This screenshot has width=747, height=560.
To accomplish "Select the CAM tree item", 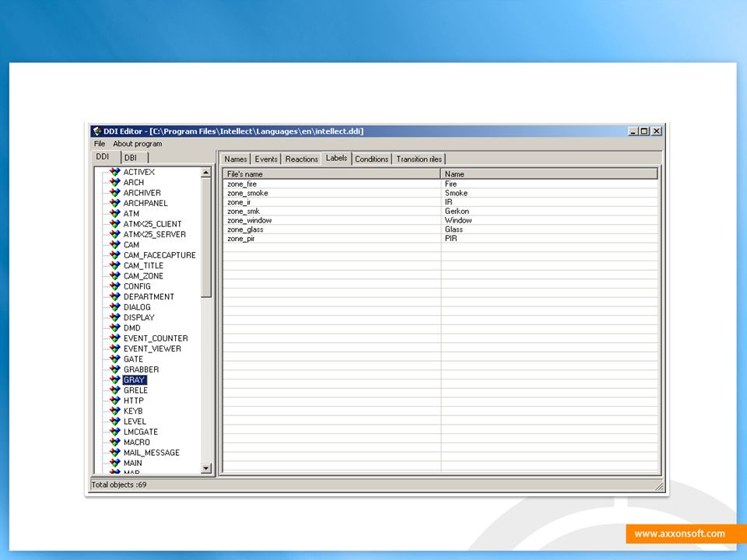I will coord(132,245).
